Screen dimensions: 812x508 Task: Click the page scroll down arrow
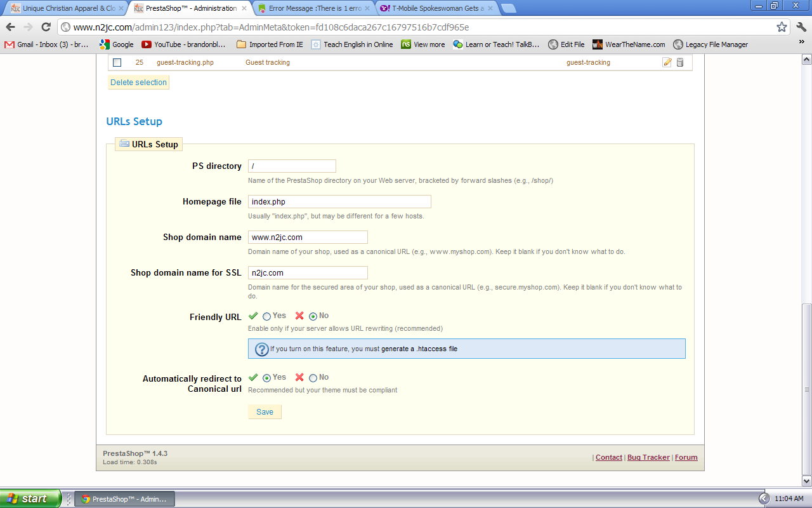(x=807, y=481)
